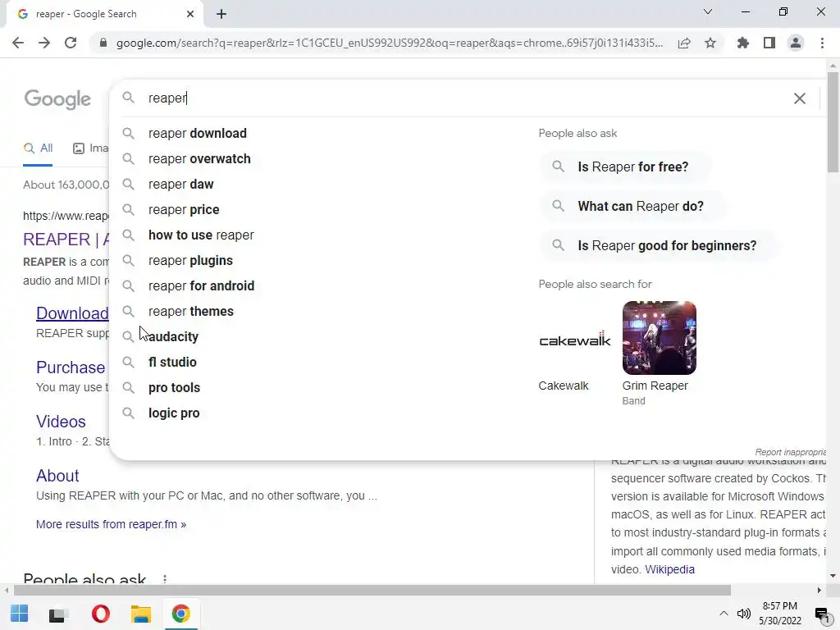Ask 'What can Reaper do?'
Viewport: 840px width, 630px height.
click(632, 206)
